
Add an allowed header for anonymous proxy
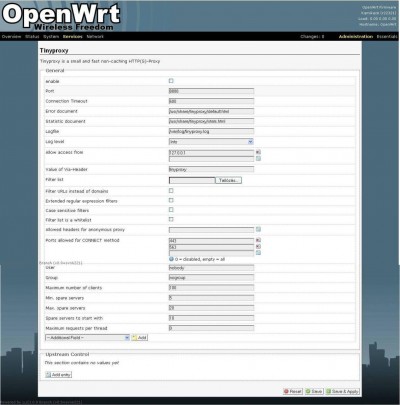click(258, 229)
